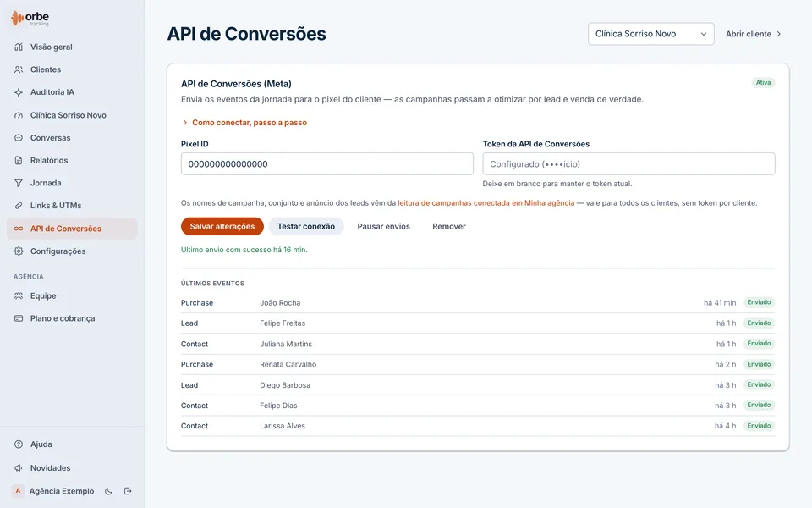
Task: Click the Felipe Dias event name
Action: pyautogui.click(x=278, y=406)
